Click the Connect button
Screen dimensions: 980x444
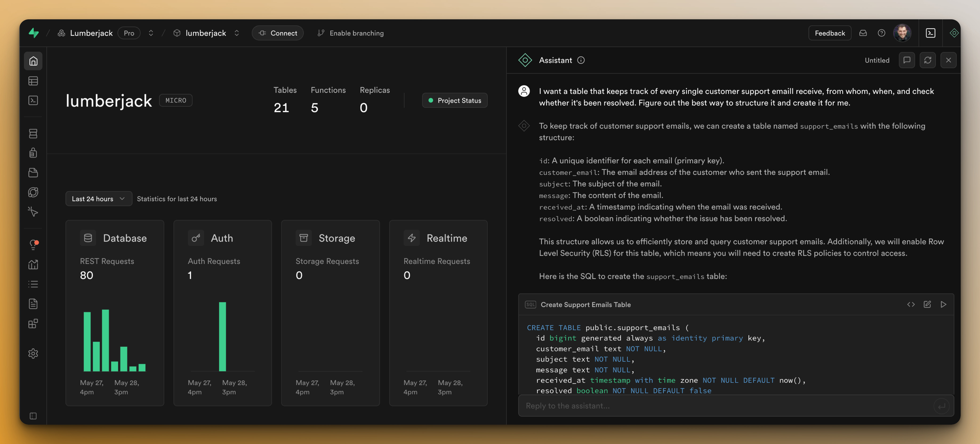click(x=277, y=33)
